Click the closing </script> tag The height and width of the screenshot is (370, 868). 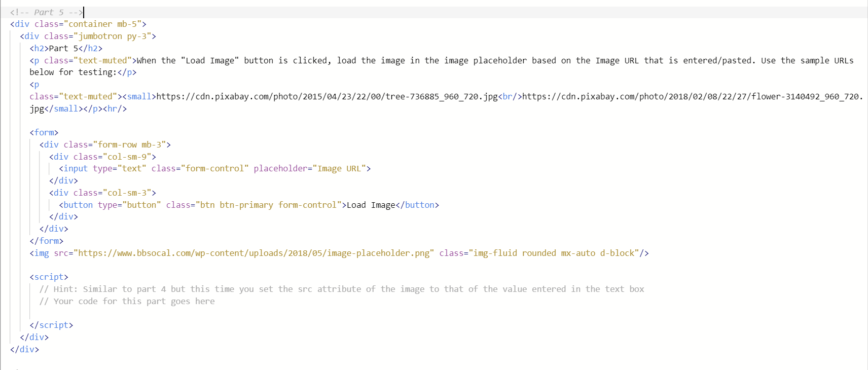[51, 325]
